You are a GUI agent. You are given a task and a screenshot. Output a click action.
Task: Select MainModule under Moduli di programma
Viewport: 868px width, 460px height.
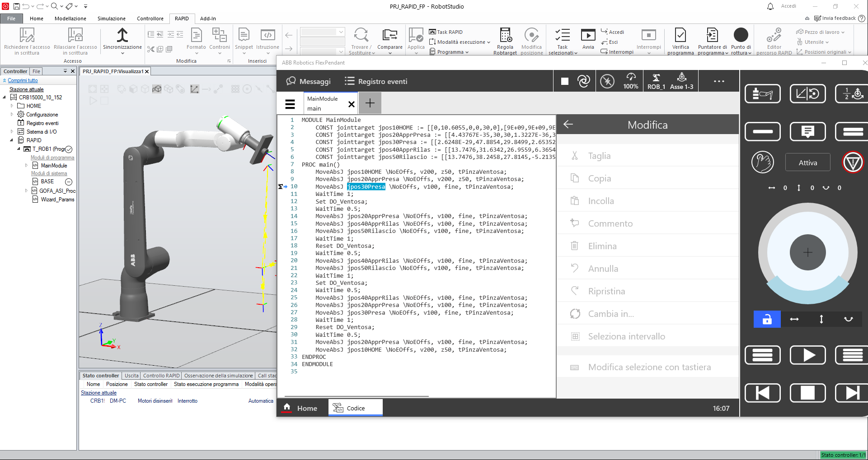(x=54, y=165)
